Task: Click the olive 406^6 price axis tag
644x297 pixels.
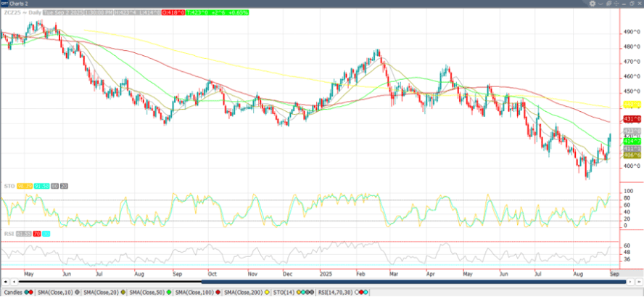Action: click(632, 155)
